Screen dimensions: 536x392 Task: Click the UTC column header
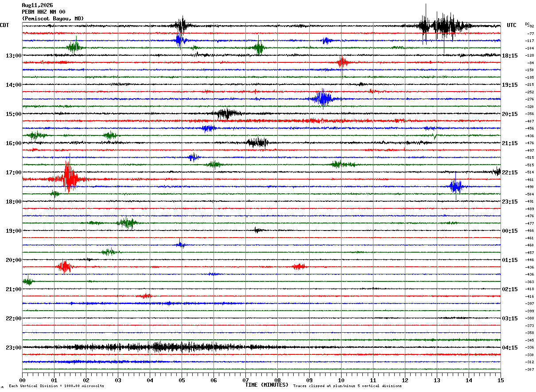(512, 25)
